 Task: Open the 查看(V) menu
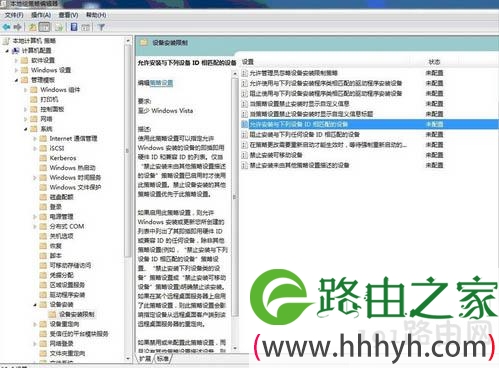pyautogui.click(x=68, y=15)
